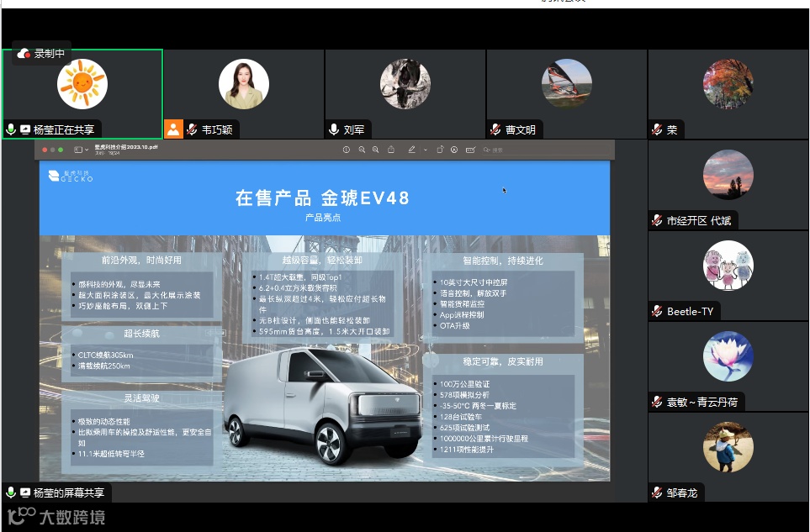This screenshot has height=532, width=810.
Task: Click the name label Beetle-TY
Action: [690, 311]
